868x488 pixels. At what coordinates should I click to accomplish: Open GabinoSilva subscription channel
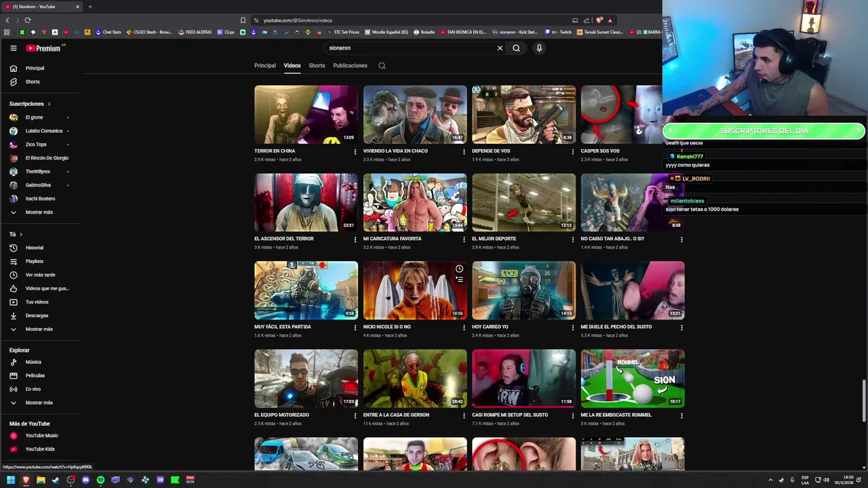[x=39, y=185]
